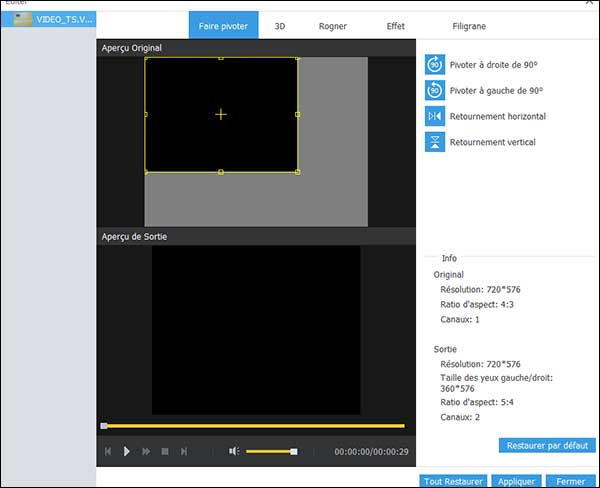Click Fermer to close the editor

click(571, 481)
